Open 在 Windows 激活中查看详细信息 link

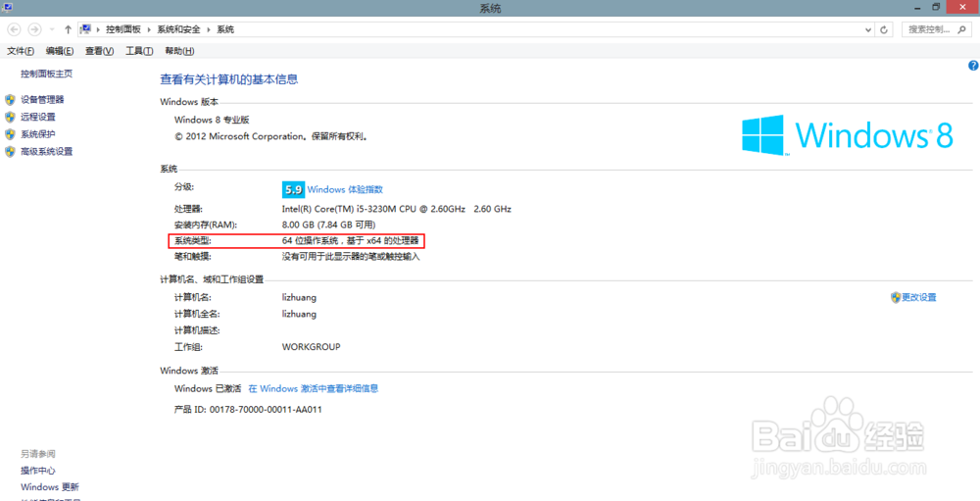314,388
